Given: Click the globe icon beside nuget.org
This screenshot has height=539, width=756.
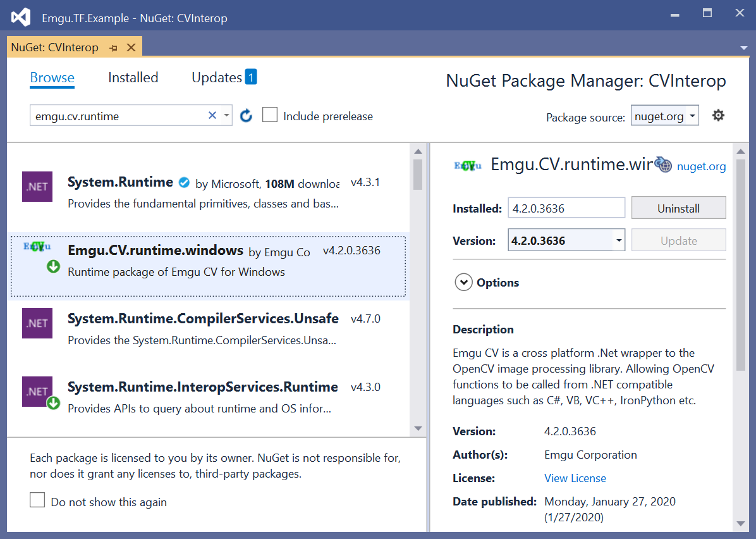Looking at the screenshot, I should tap(663, 164).
